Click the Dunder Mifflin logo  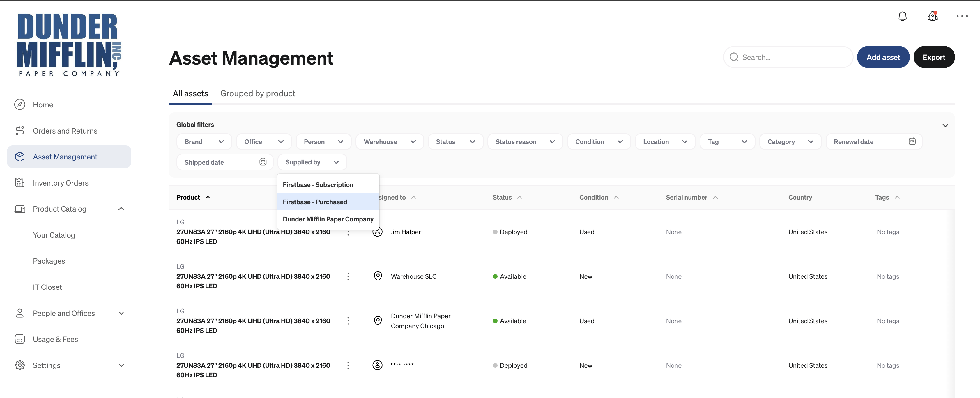69,45
